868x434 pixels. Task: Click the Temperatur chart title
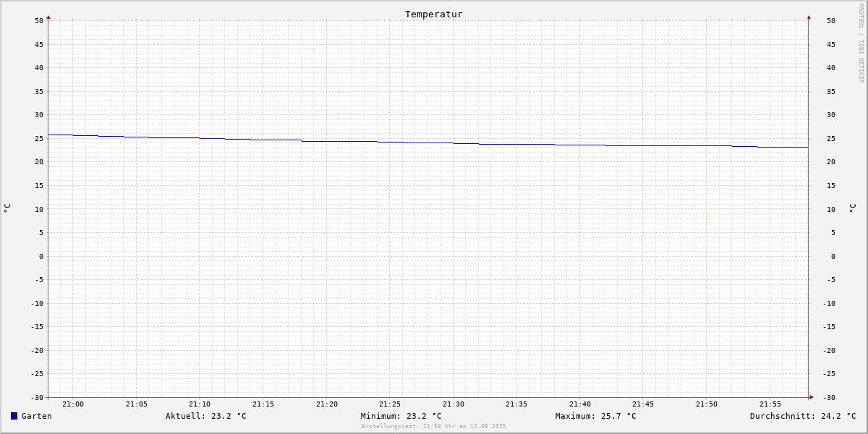click(x=434, y=14)
